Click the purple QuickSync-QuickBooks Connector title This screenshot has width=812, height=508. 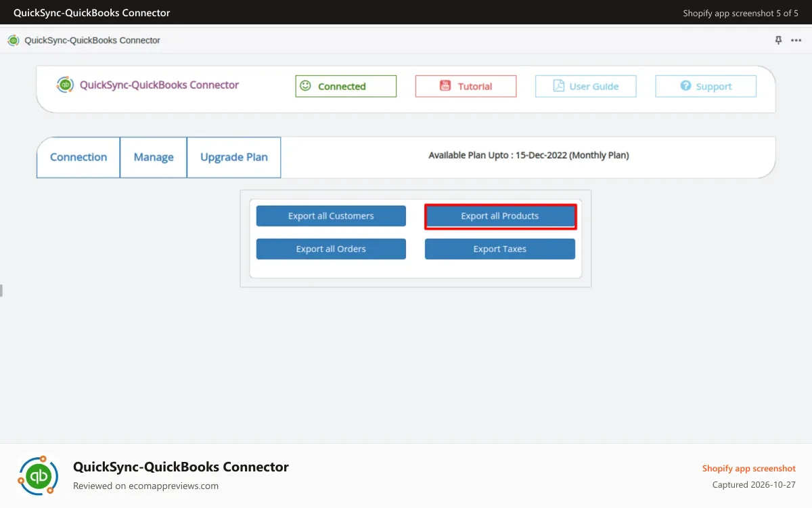tap(159, 85)
